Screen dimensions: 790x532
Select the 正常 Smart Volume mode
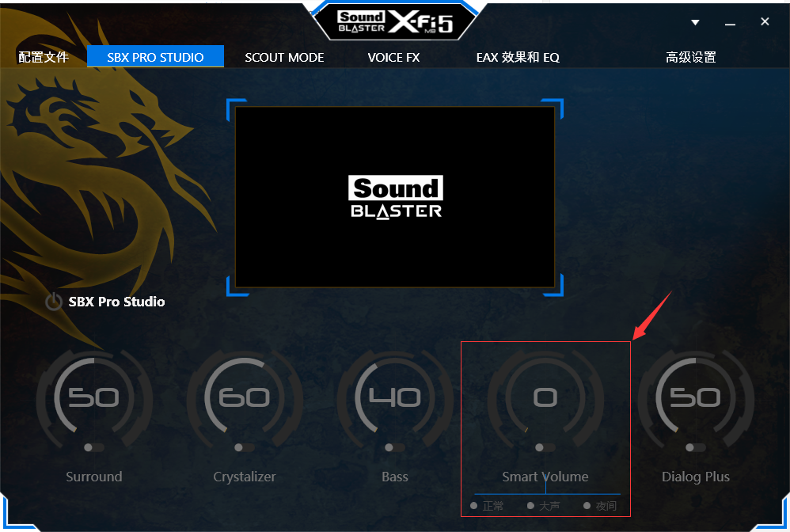tap(487, 505)
